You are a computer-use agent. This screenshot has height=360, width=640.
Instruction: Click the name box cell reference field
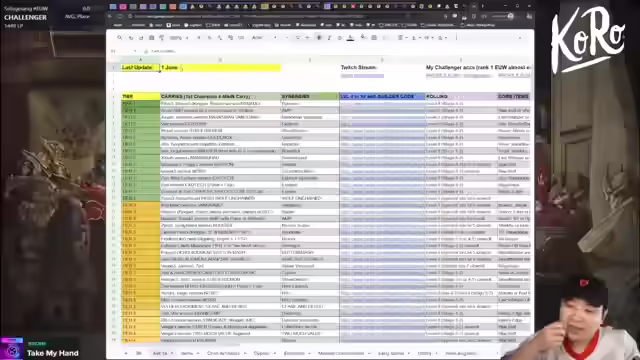pos(123,51)
